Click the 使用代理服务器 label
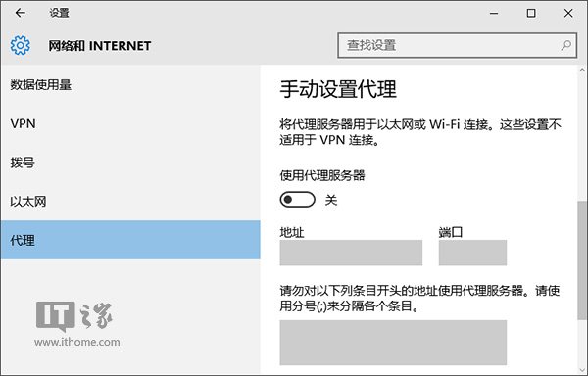This screenshot has width=588, height=376. pyautogui.click(x=322, y=175)
